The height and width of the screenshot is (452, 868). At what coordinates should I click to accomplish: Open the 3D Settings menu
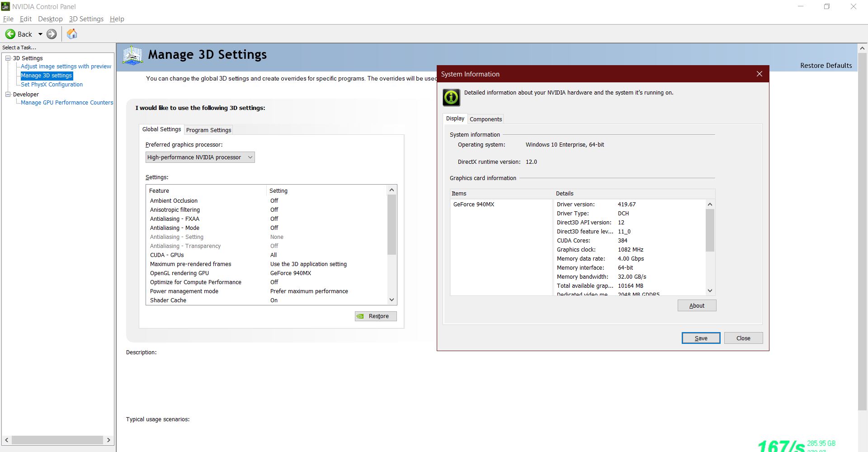[86, 19]
